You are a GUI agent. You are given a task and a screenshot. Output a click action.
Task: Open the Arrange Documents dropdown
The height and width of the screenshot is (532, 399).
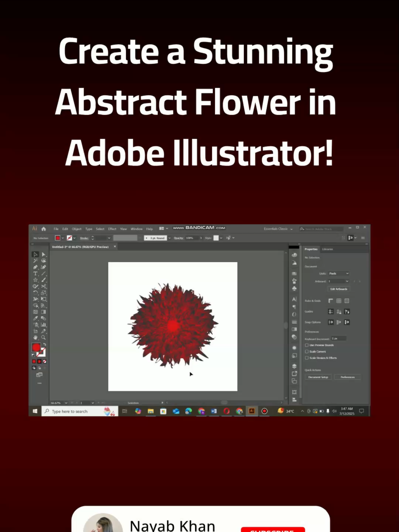[164, 228]
